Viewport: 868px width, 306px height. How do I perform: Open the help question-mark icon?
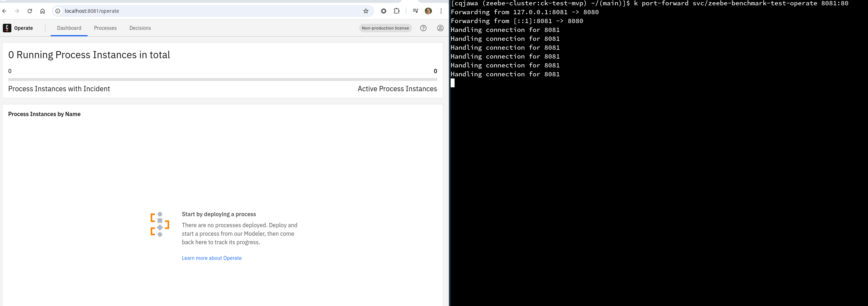point(423,28)
